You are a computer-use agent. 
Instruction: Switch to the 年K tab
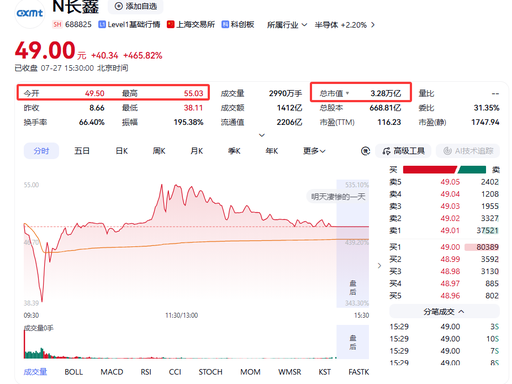click(272, 151)
